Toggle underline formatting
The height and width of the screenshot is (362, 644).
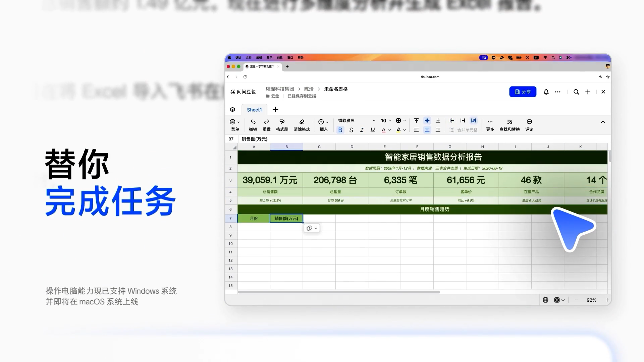click(373, 130)
